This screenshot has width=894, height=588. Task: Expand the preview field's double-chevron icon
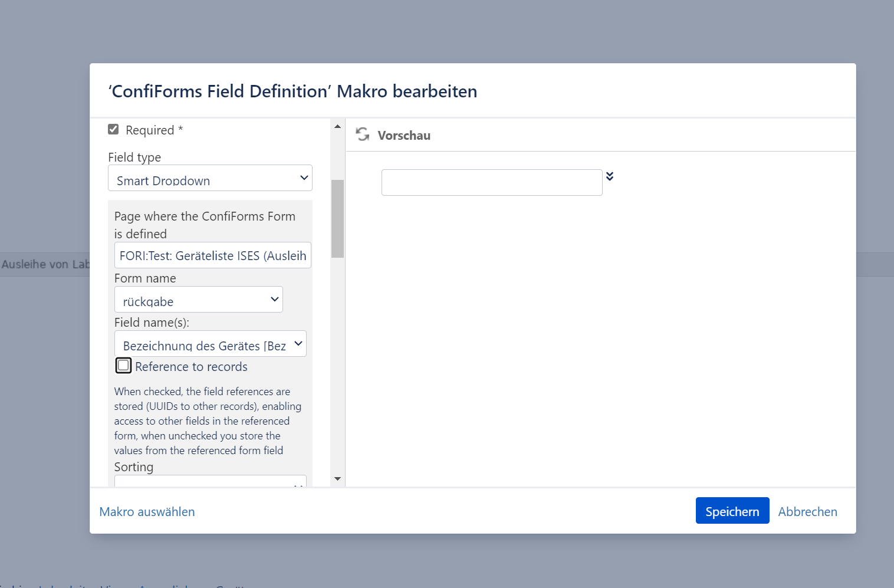pyautogui.click(x=610, y=176)
